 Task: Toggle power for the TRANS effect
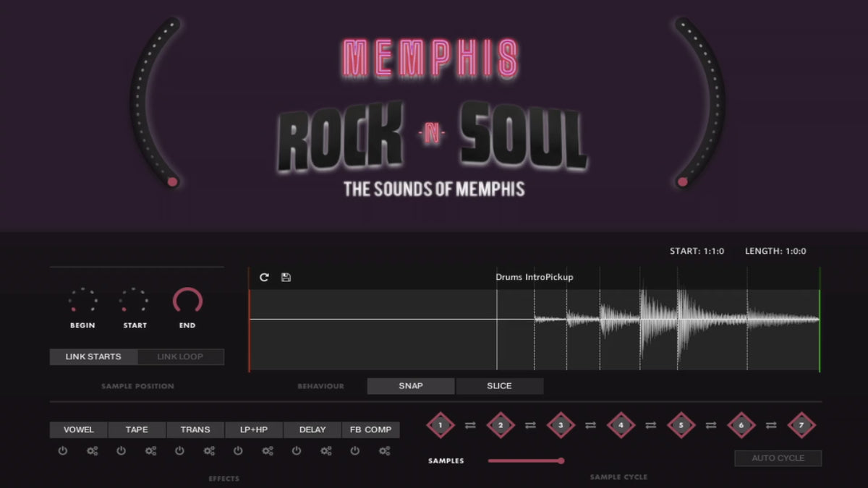(x=179, y=451)
